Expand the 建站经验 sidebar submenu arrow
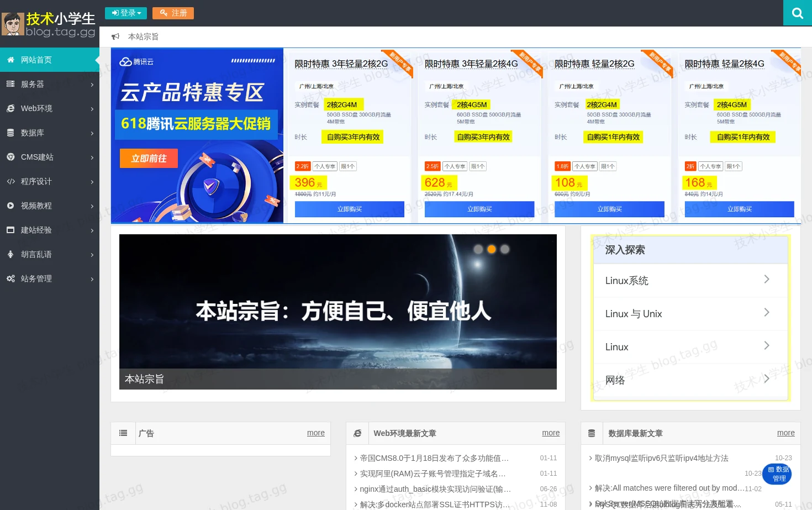 (92, 230)
